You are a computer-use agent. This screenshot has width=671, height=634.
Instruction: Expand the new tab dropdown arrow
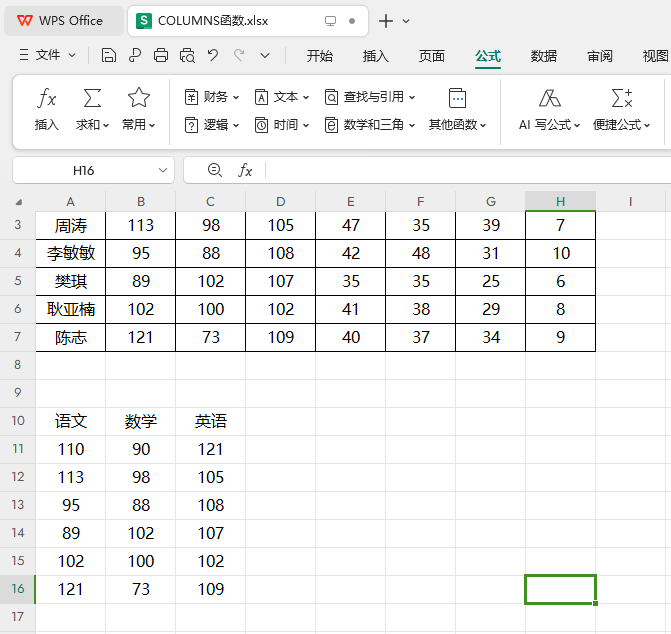tap(406, 21)
